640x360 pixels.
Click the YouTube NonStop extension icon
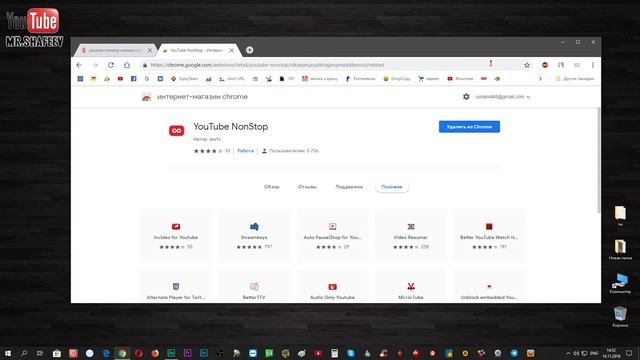tap(176, 131)
